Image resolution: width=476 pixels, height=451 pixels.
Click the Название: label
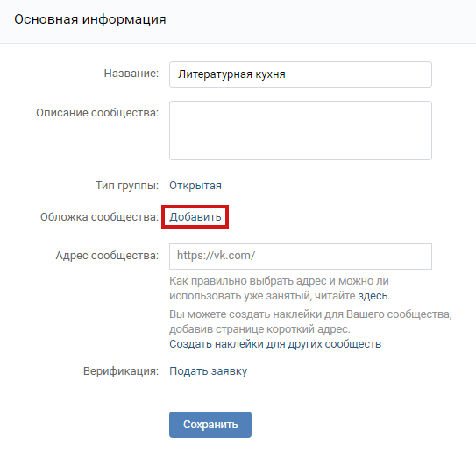(131, 73)
